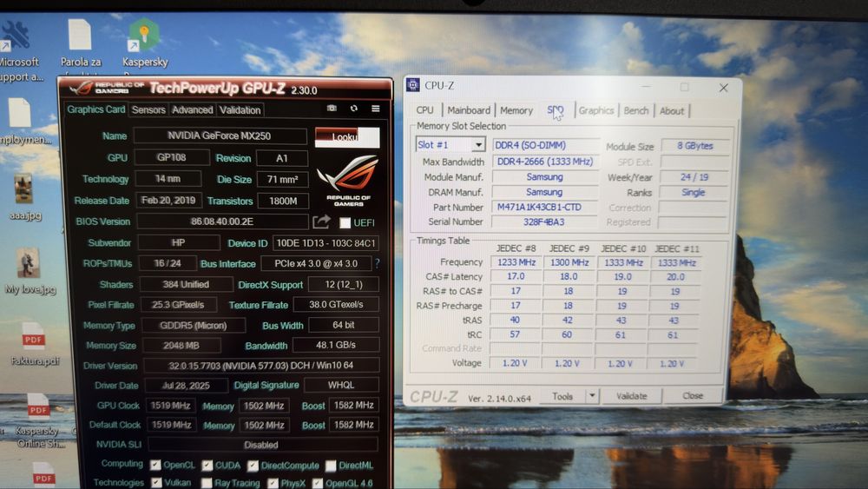Click the Release Date Feb 20, 2019 field
The height and width of the screenshot is (489, 868).
tap(168, 200)
